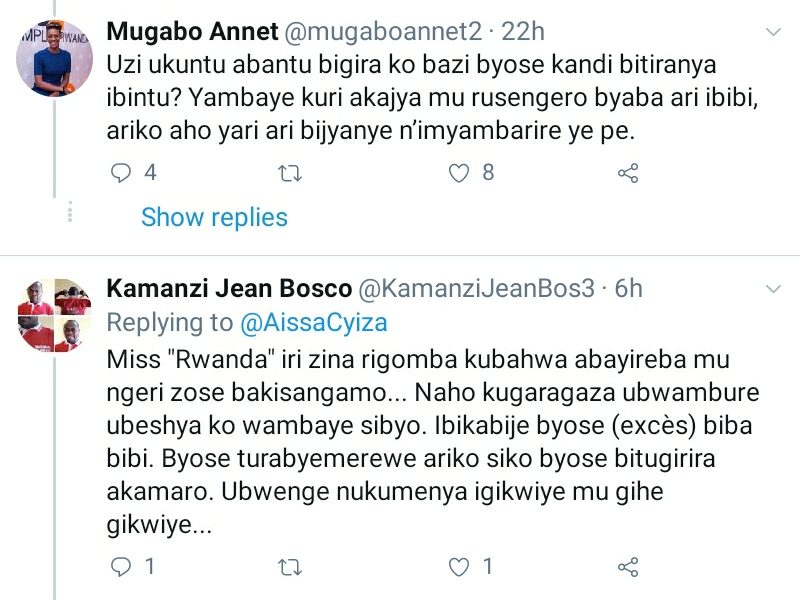Image resolution: width=800 pixels, height=600 pixels.
Task: View Kamanzi Jean Bosco's profile picture
Action: (x=55, y=315)
